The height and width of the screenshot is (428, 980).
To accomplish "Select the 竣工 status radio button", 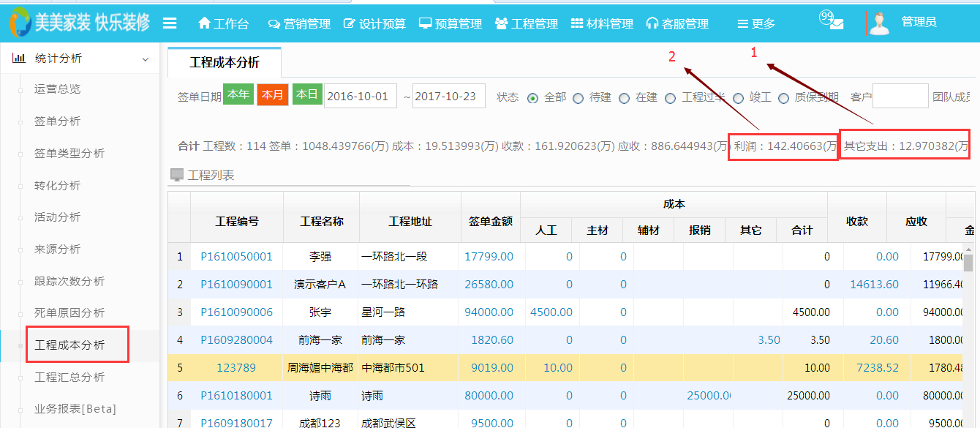I will tap(739, 96).
